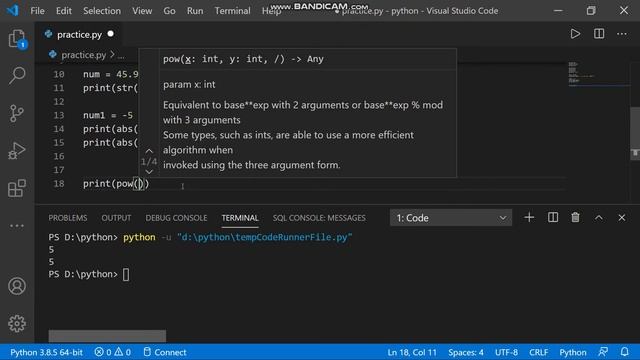Open the feedback icon in status bar
This screenshot has height=360, width=640.
(x=603, y=352)
